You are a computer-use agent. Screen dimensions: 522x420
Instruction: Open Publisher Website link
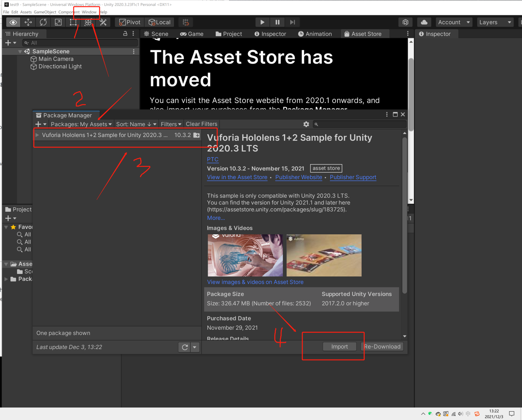299,177
